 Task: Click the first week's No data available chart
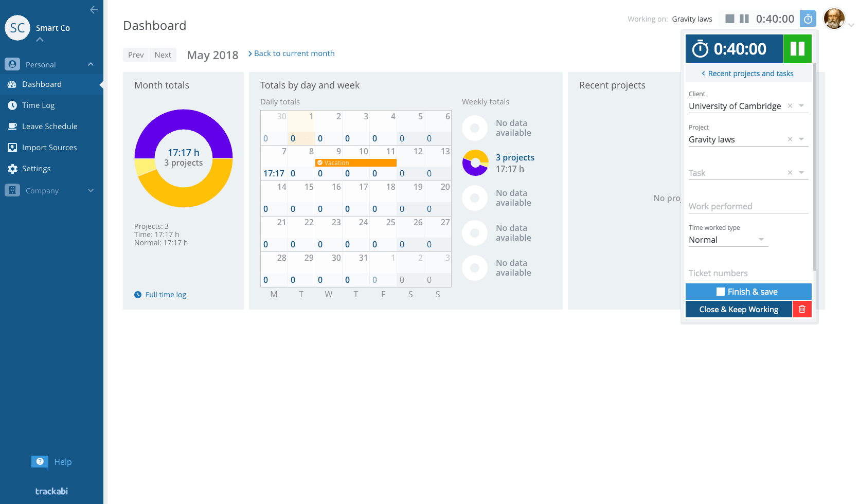[x=475, y=128]
